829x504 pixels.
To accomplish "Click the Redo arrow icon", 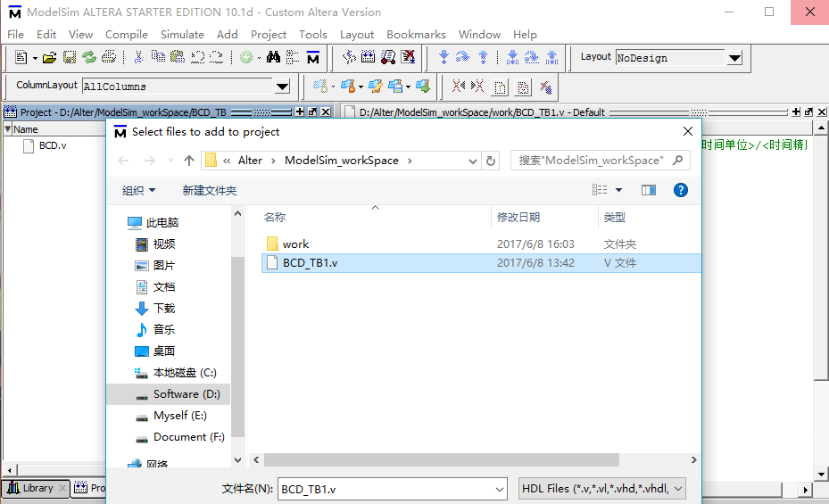I will click(216, 57).
